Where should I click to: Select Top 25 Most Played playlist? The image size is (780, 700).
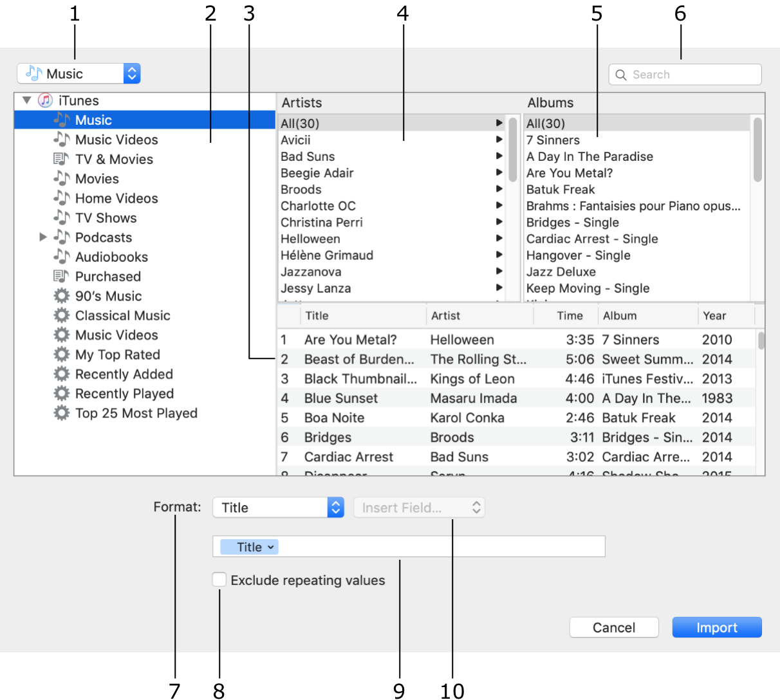coord(145,413)
